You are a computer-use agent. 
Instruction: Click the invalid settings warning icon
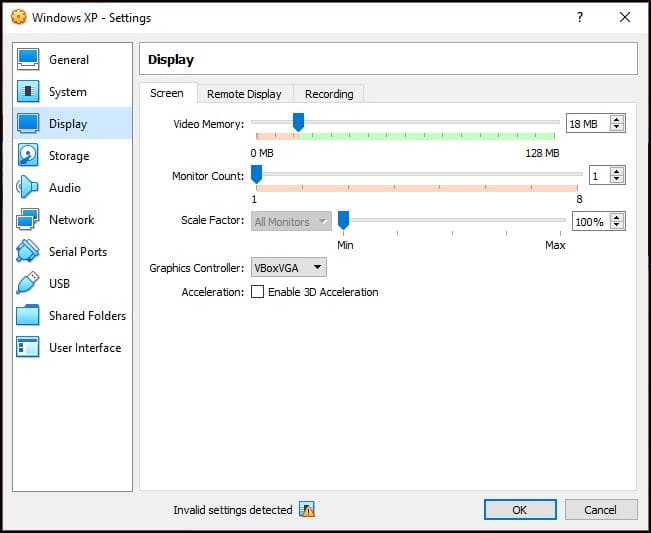click(307, 510)
